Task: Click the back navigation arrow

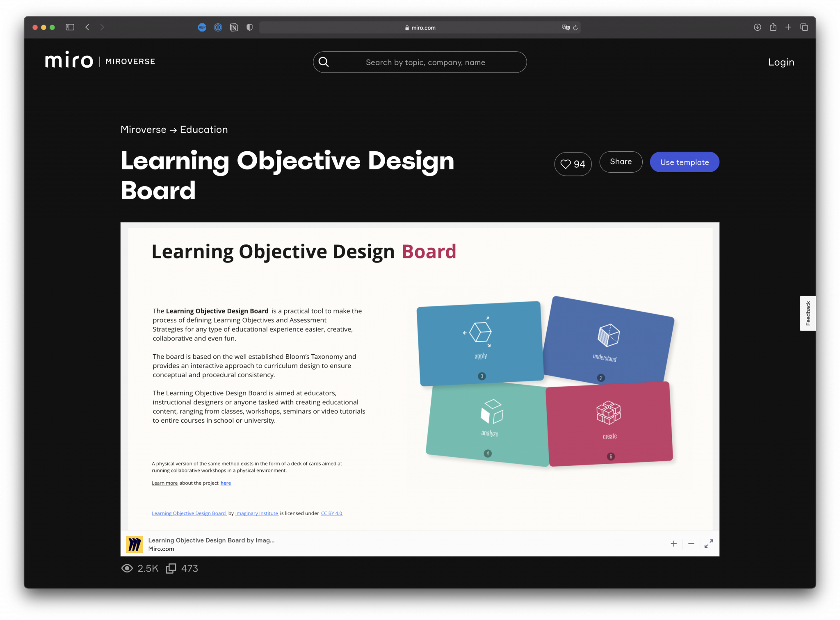Action: [x=87, y=27]
